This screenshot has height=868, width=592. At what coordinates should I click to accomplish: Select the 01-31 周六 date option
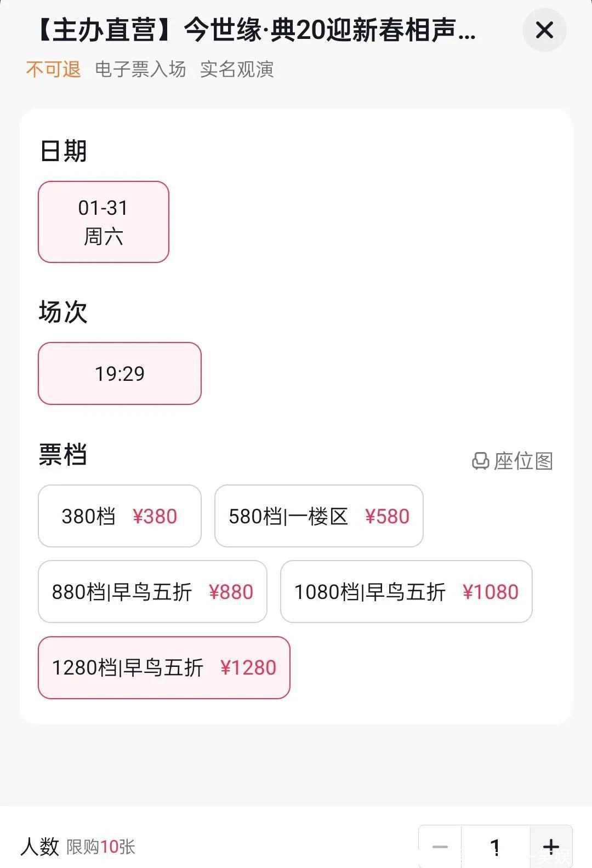pos(104,222)
